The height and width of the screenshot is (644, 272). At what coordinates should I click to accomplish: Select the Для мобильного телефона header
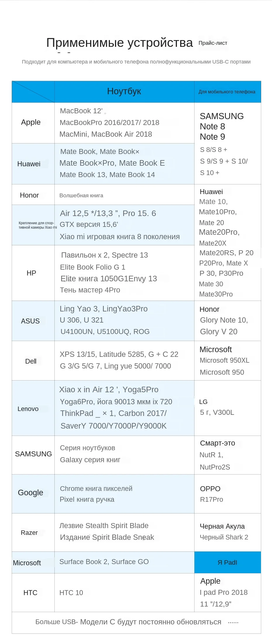click(x=227, y=92)
